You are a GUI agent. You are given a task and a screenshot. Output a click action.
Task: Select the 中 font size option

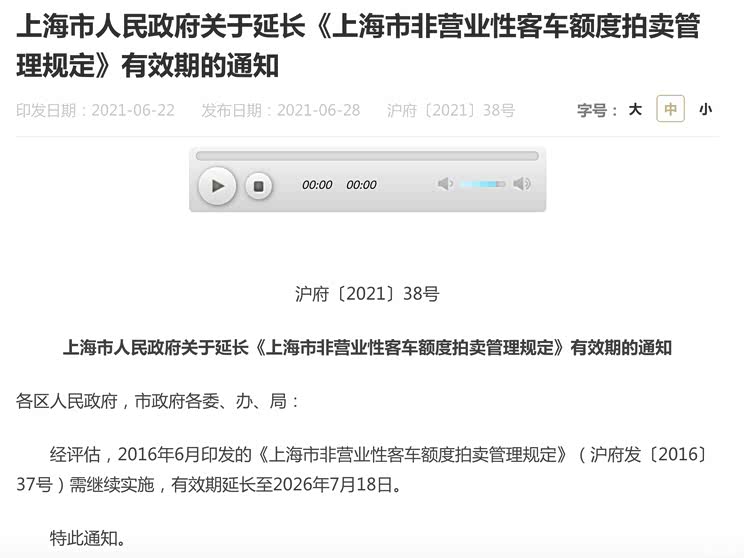(670, 109)
